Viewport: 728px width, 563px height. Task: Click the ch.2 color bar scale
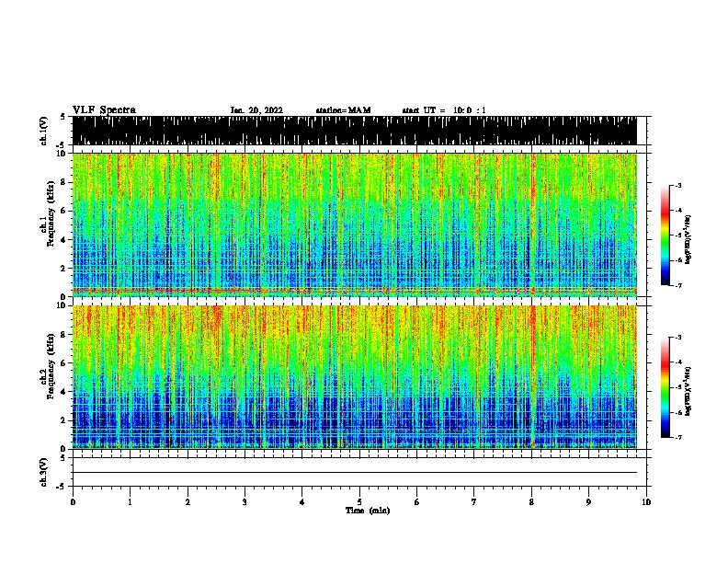665,387
